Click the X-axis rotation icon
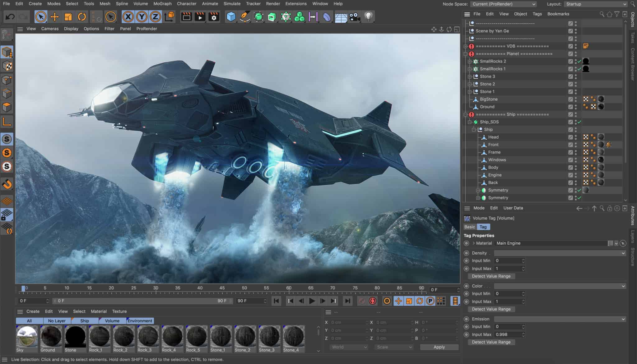The width and height of the screenshot is (637, 364). 128,17
